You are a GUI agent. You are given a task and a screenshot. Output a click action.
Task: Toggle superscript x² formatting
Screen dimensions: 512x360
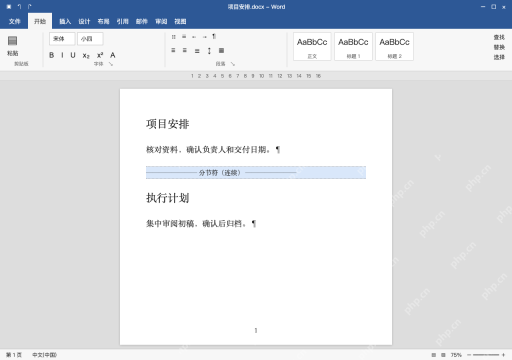pyautogui.click(x=100, y=55)
